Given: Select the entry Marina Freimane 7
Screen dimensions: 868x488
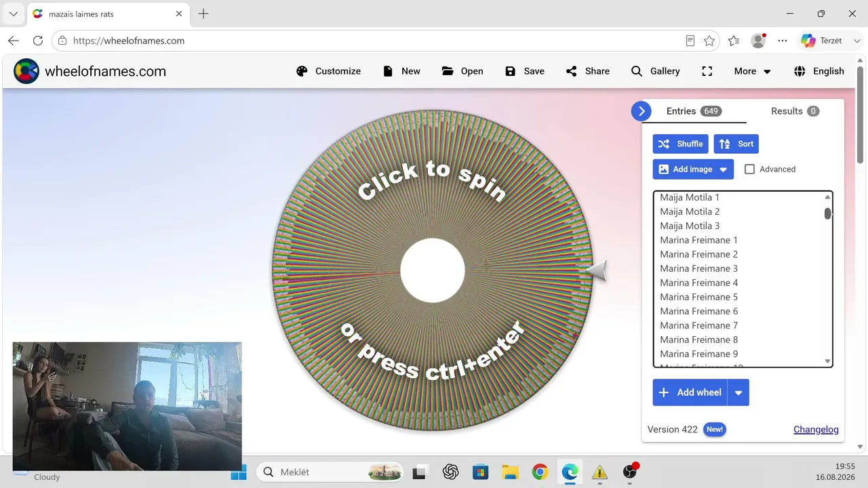Looking at the screenshot, I should (698, 325).
